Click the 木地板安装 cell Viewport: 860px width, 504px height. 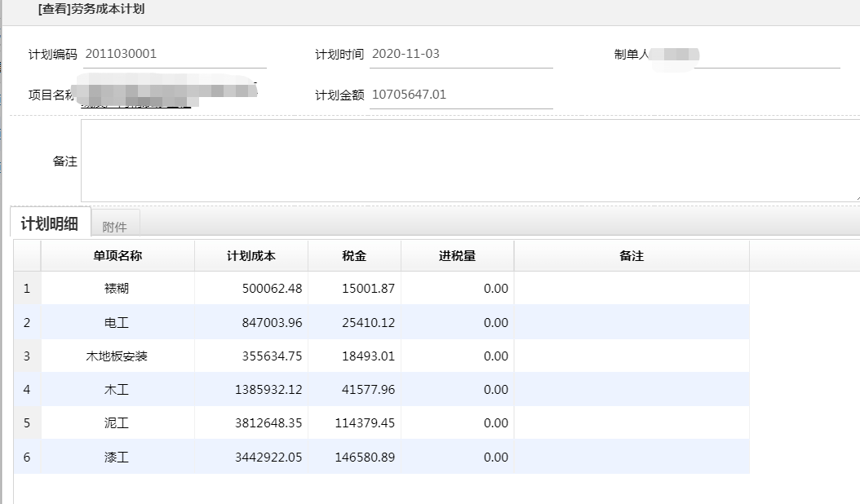(117, 356)
